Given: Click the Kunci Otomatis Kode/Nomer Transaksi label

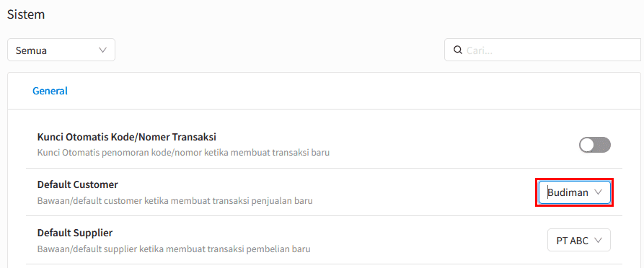Looking at the screenshot, I should (127, 137).
